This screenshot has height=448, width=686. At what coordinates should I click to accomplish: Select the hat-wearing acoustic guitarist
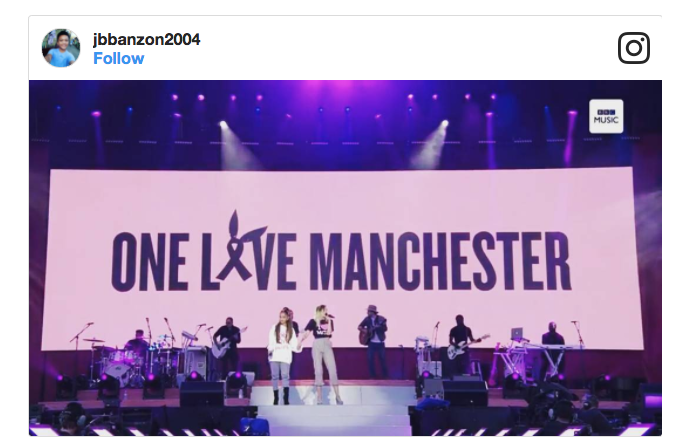coord(374,341)
